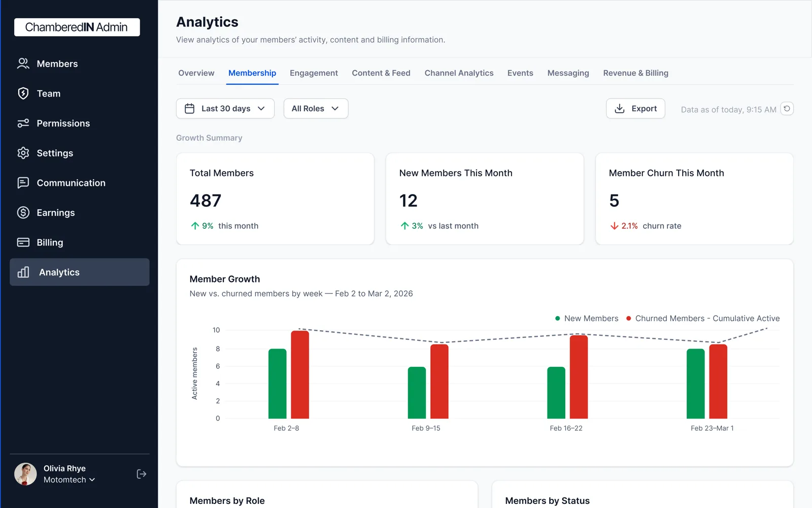Click the New Members This Month value 12
The height and width of the screenshot is (508, 812).
pyautogui.click(x=409, y=201)
